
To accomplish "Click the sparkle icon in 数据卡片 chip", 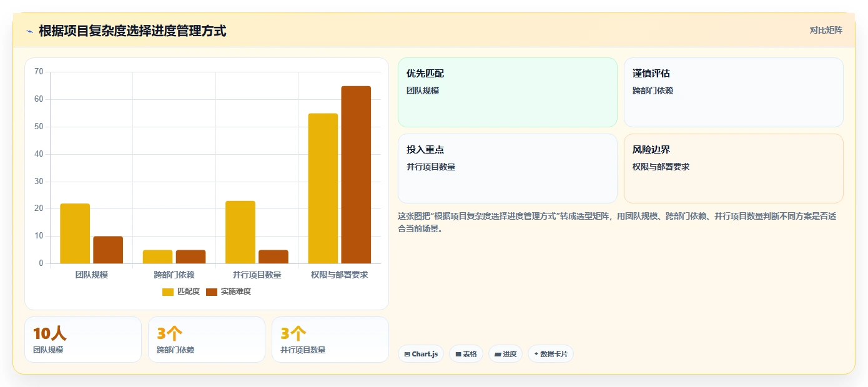I will [x=536, y=354].
